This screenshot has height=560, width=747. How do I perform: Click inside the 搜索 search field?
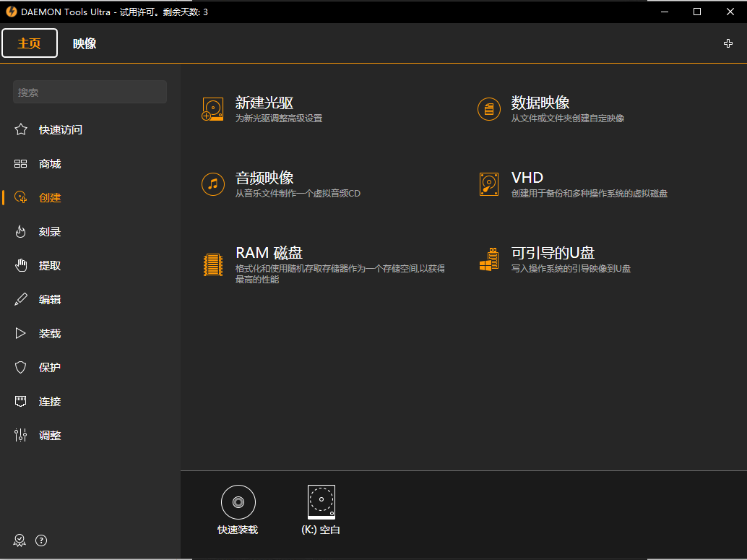(x=89, y=92)
